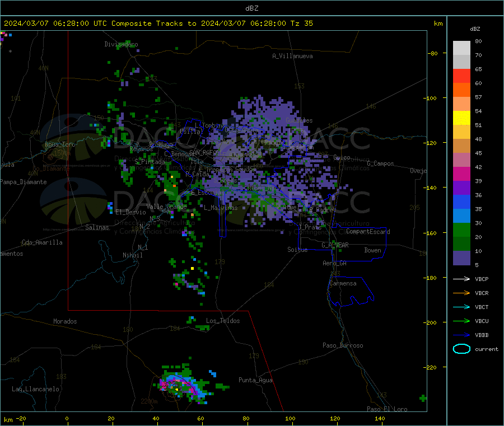Click the 'Soitue' map label

[297, 250]
